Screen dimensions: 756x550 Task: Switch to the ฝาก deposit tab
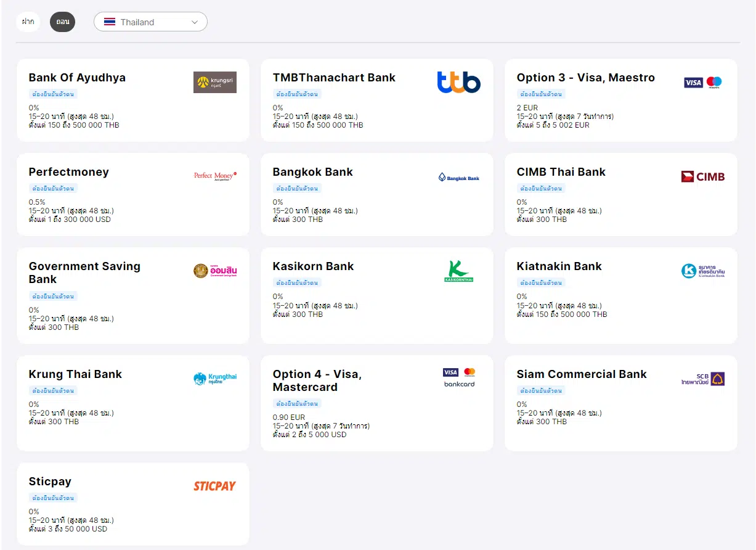click(x=28, y=22)
